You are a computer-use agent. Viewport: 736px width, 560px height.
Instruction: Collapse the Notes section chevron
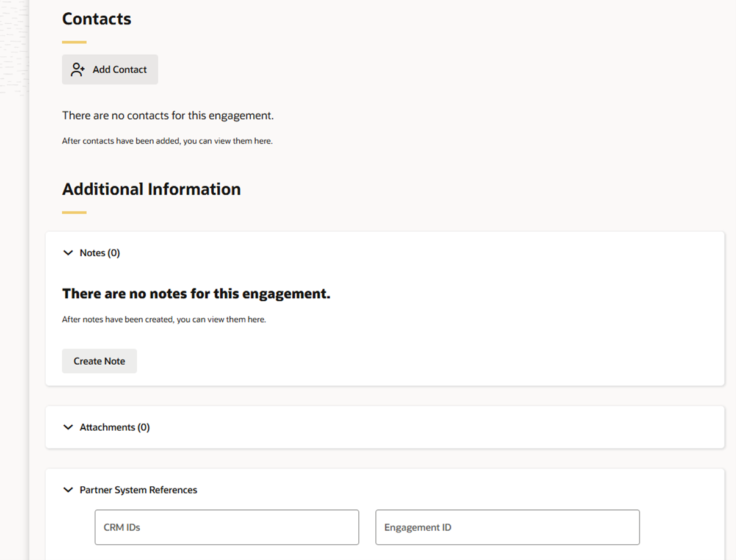[x=68, y=253]
